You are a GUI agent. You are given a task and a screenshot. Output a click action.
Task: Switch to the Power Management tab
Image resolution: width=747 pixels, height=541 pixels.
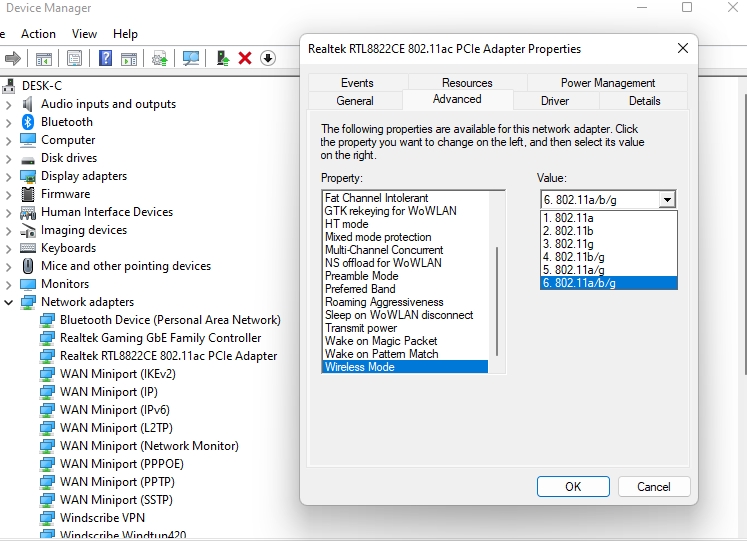pos(607,83)
